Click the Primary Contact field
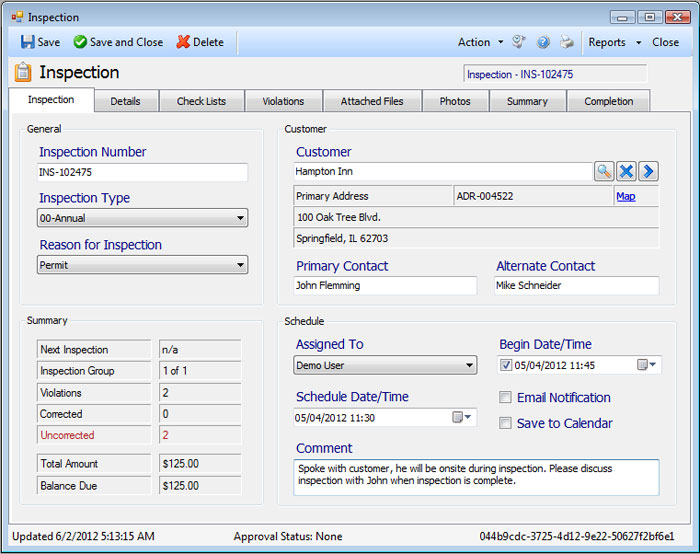Viewport: 700px width, 554px height. pos(385,285)
